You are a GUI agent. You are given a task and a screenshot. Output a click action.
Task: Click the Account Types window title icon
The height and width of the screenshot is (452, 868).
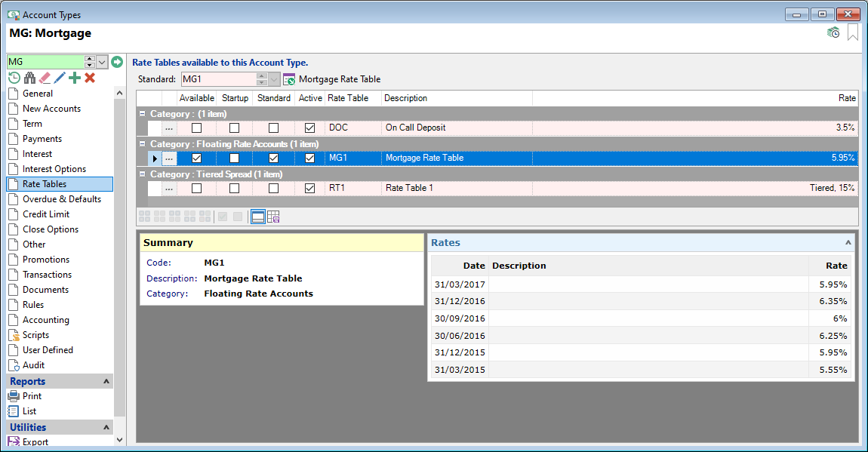click(x=14, y=15)
